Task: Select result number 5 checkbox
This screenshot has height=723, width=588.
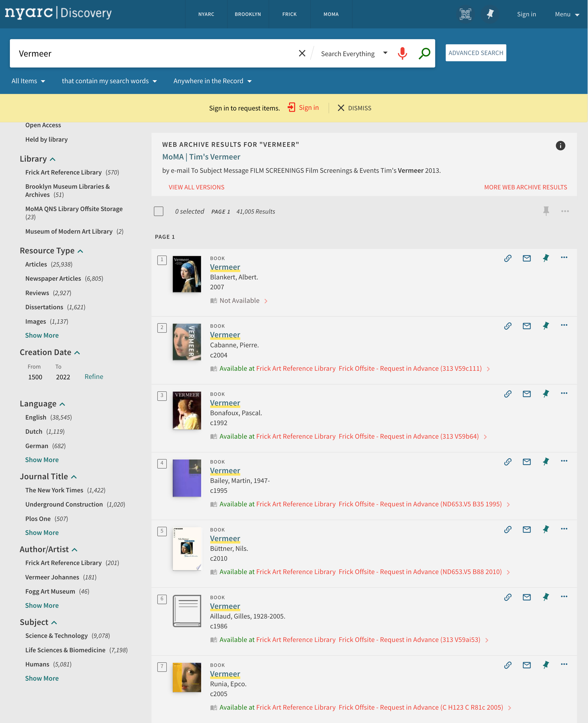Action: point(162,531)
